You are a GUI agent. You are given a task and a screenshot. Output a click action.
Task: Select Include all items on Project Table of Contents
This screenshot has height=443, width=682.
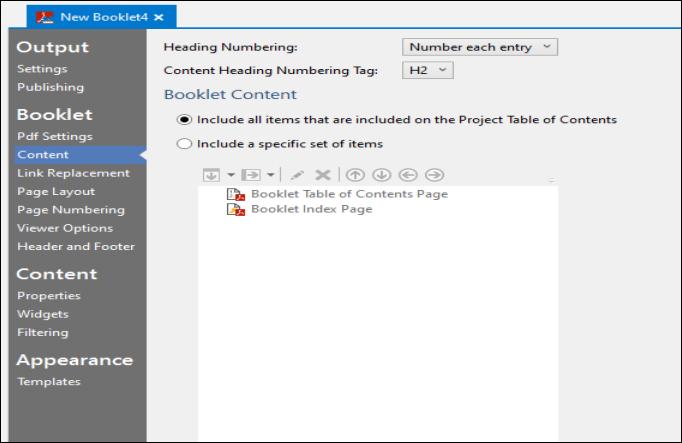click(x=183, y=120)
